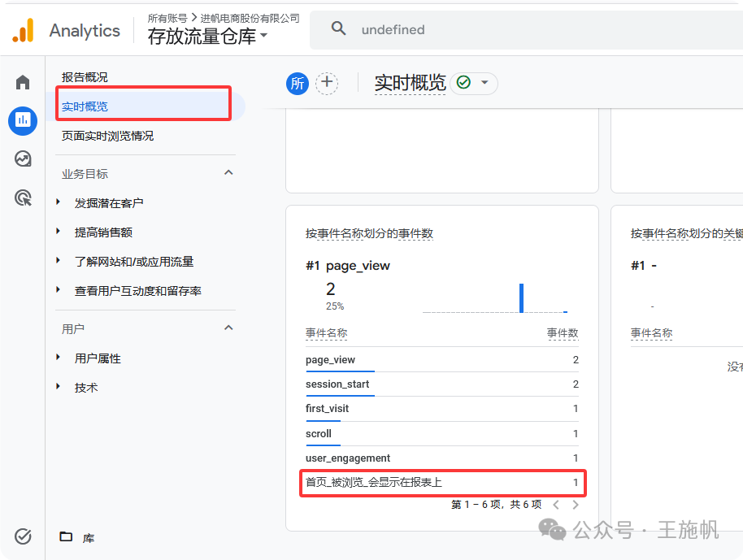
Task: Click 所有账号 breadcrumb link
Action: coord(167,18)
